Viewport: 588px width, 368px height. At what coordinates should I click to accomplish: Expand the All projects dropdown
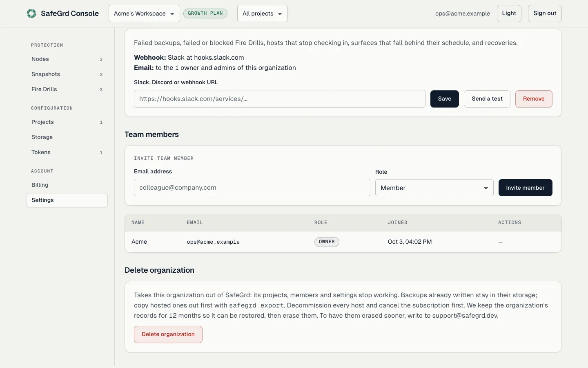click(262, 13)
